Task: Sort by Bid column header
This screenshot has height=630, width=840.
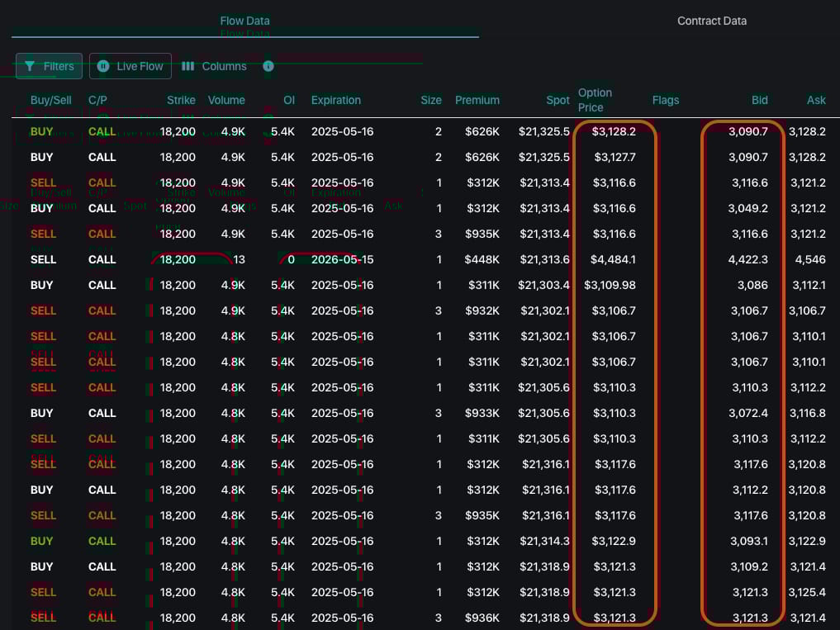Action: [760, 100]
